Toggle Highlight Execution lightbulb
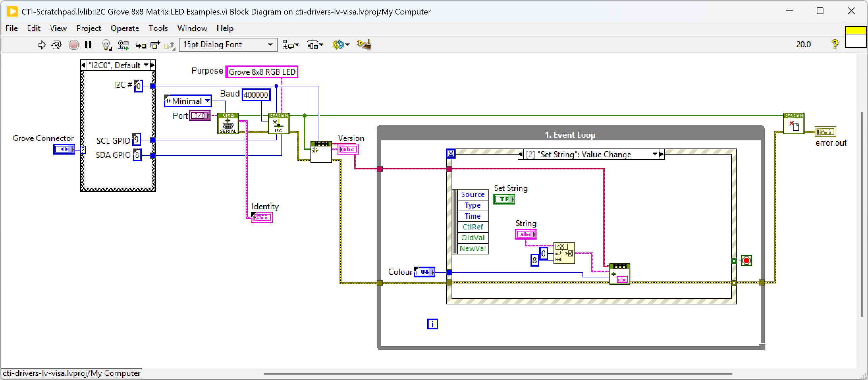Screen dimensions: 868x380 pos(106,45)
